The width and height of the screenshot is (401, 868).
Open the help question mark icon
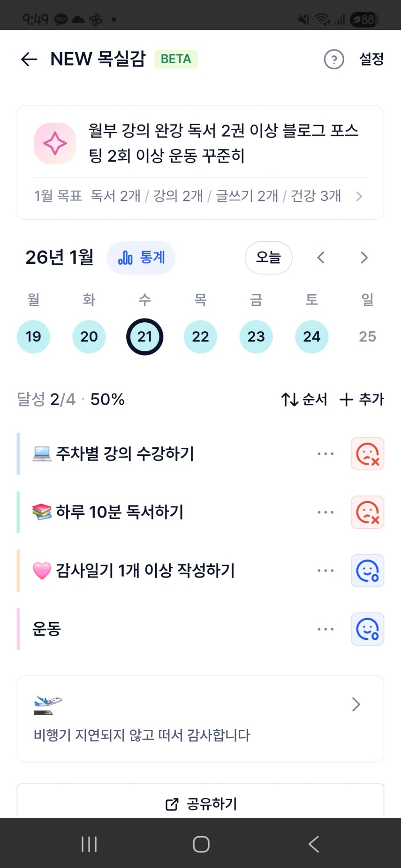point(334,59)
